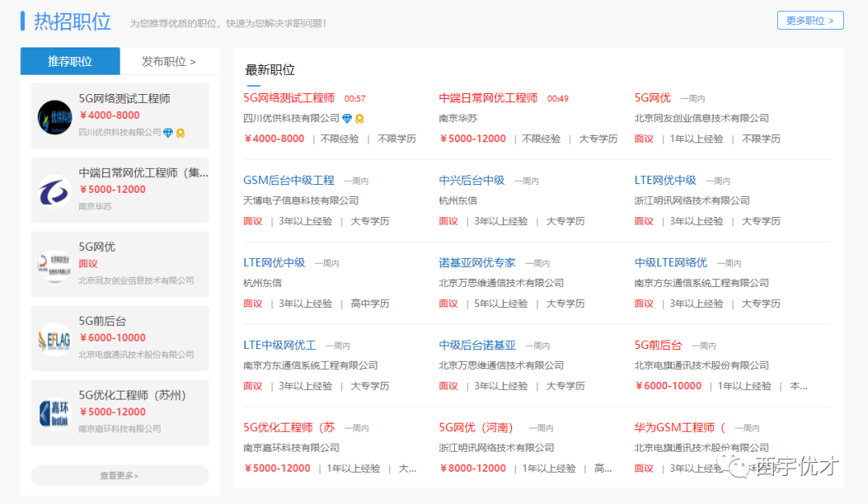The width and height of the screenshot is (868, 504).
Task: Click company 四川优供科技有限公司 in latest jobs
Action: tap(291, 118)
